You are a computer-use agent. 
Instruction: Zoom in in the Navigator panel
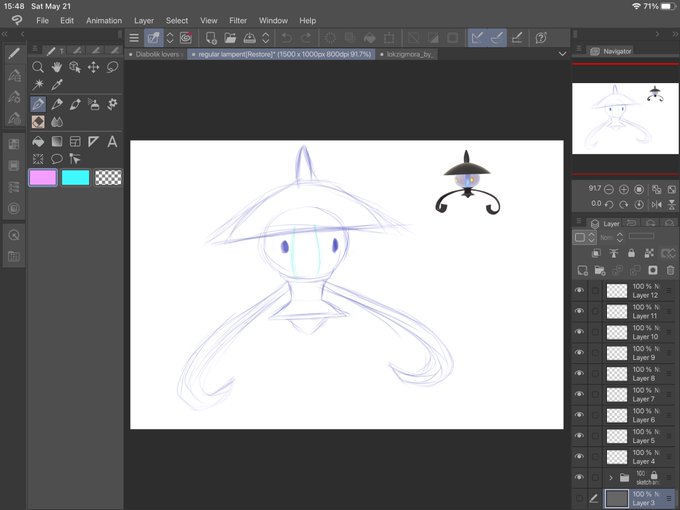point(624,190)
